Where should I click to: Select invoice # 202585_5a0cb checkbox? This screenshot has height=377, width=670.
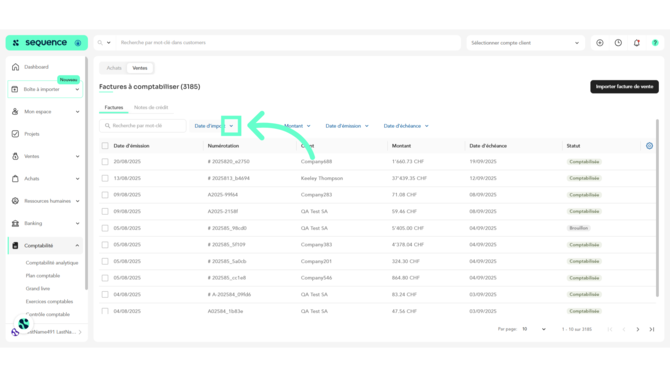105,261
